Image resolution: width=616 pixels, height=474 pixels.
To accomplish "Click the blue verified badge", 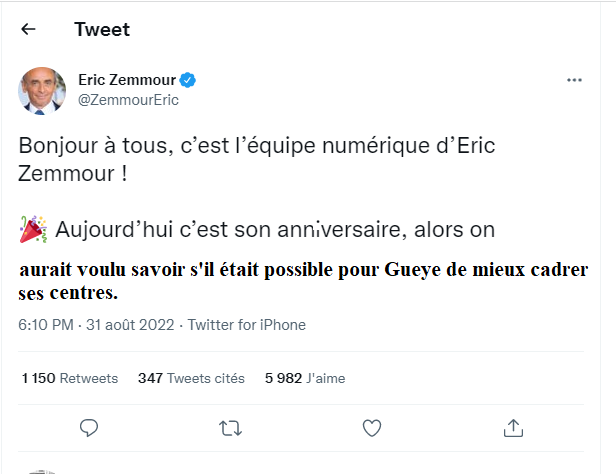I will (x=187, y=80).
